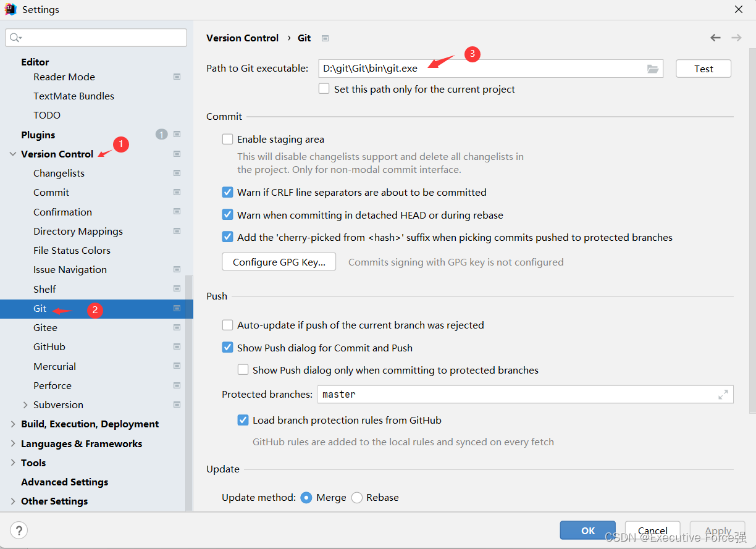
Task: Click the IntelliJ icon in the title bar
Action: (10, 9)
